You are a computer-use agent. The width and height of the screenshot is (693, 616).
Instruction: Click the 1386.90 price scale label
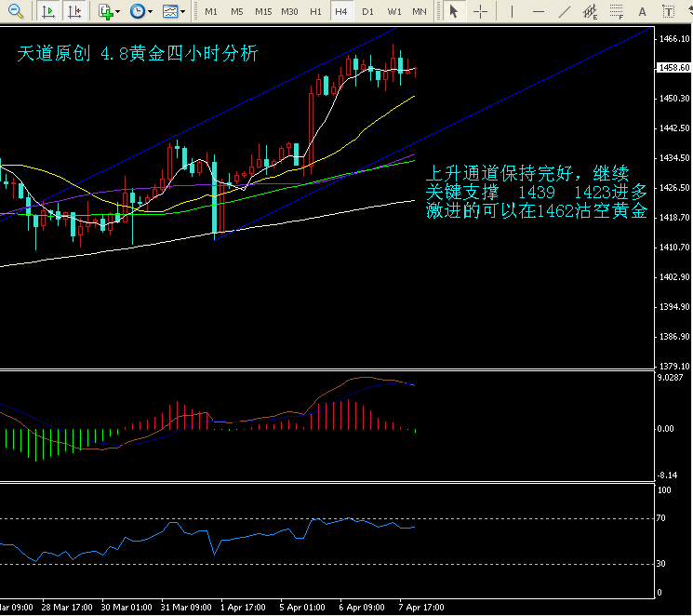[x=674, y=337]
